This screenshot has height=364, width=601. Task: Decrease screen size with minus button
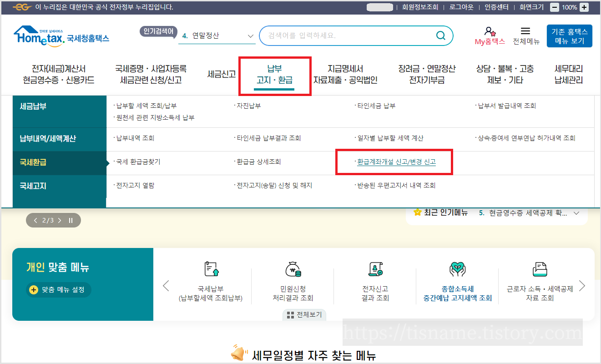pos(555,7)
